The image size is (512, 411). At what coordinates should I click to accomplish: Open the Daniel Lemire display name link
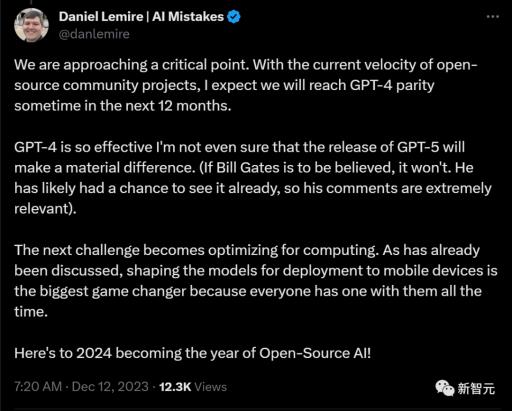click(x=101, y=17)
